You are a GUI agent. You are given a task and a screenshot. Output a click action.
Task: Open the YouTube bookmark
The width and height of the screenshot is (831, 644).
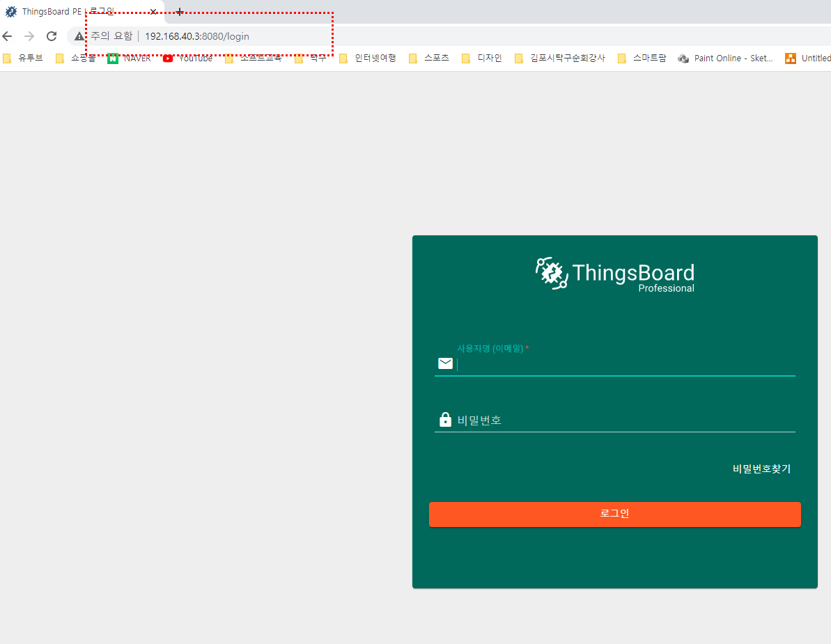click(x=187, y=58)
